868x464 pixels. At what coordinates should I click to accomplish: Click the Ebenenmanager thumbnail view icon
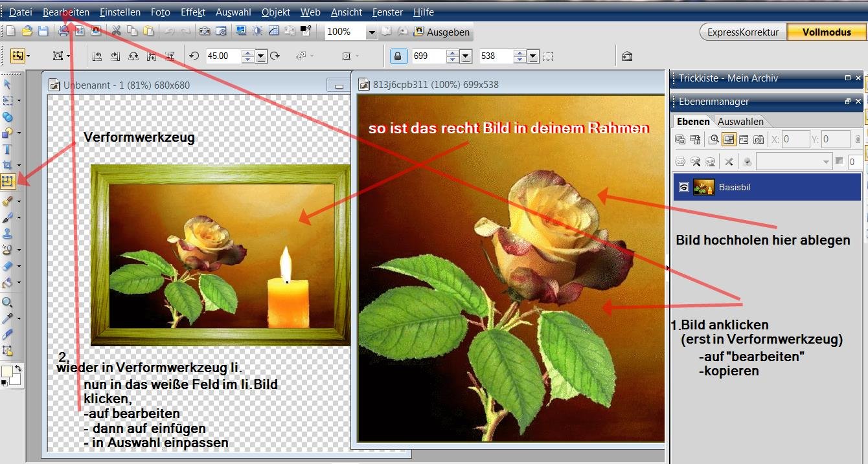pyautogui.click(x=744, y=139)
